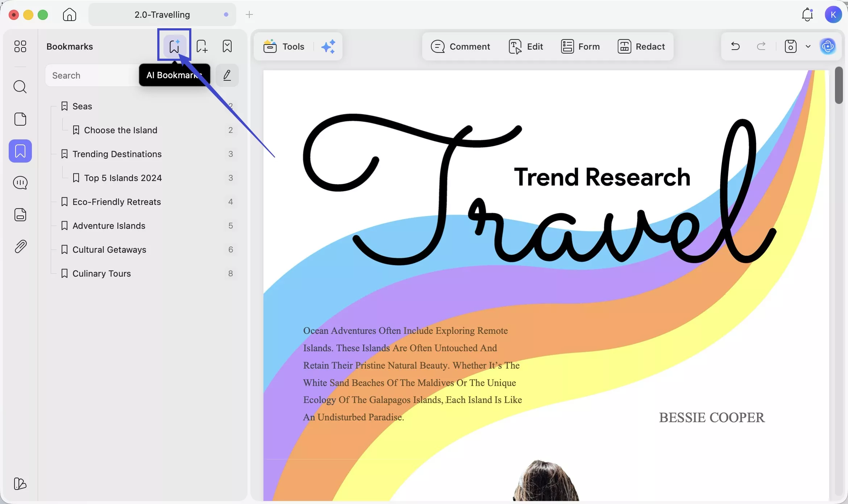Select the Trending Destinations bookmark

click(x=117, y=154)
